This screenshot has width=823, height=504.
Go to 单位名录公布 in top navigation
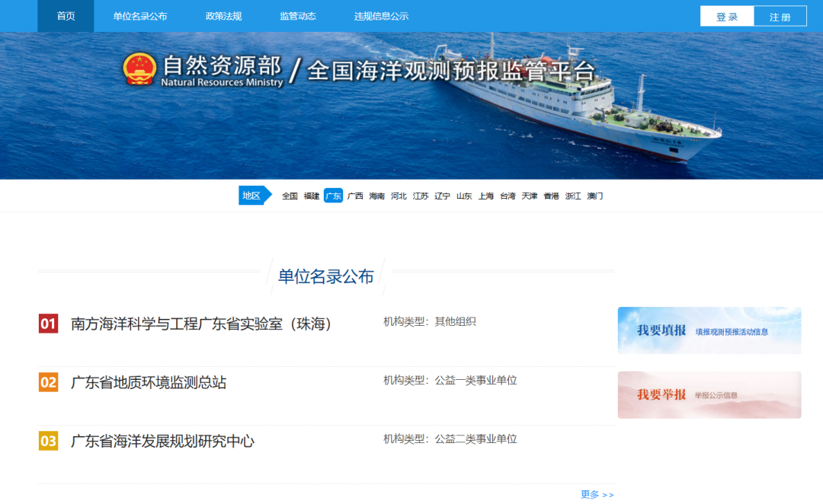(140, 16)
